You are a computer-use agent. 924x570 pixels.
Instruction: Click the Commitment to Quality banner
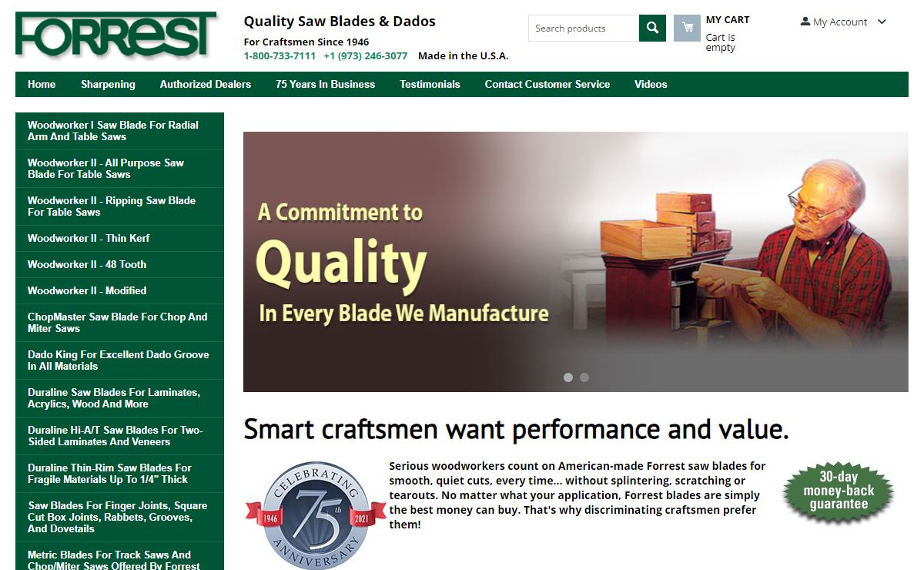[576, 262]
